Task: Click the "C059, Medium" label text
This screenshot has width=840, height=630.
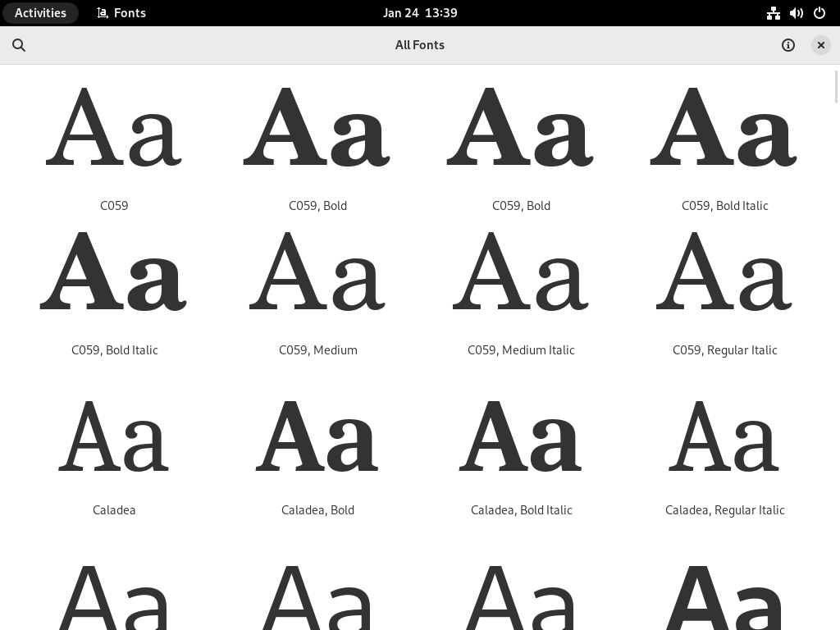Action: tap(318, 350)
